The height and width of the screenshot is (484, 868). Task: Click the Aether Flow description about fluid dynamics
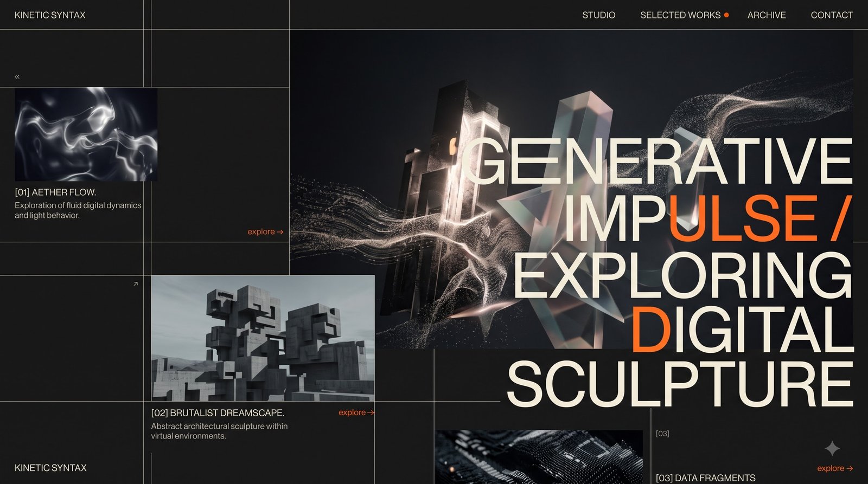(78, 210)
